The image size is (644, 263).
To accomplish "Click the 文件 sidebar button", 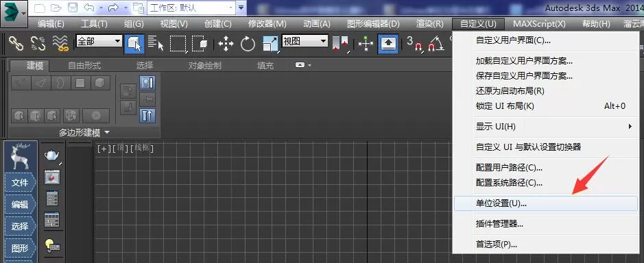I will 20,183.
